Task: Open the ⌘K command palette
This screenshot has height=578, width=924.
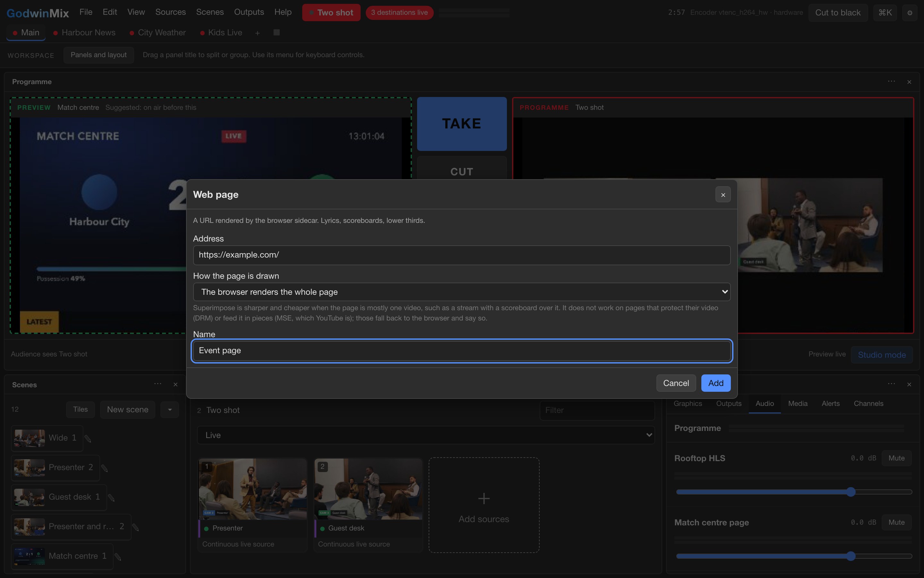Action: (x=885, y=13)
